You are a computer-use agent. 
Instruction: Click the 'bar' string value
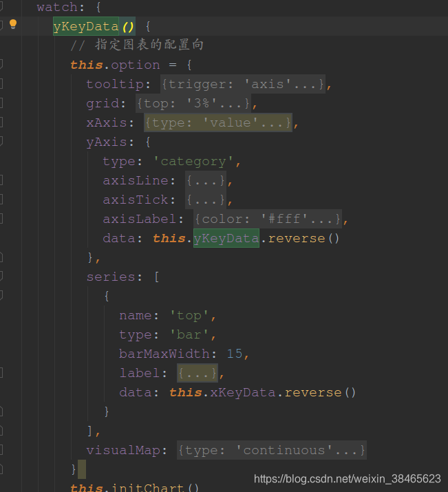[x=189, y=334]
